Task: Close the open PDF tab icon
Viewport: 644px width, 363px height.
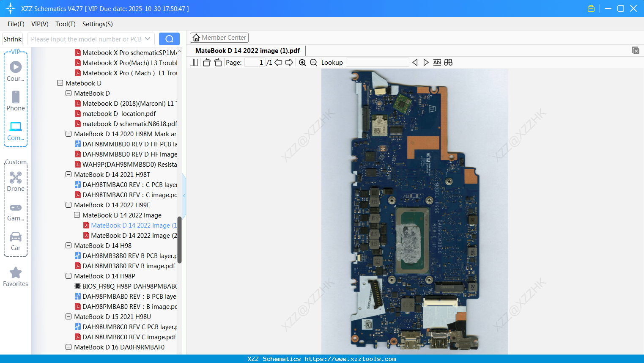Action: click(636, 50)
